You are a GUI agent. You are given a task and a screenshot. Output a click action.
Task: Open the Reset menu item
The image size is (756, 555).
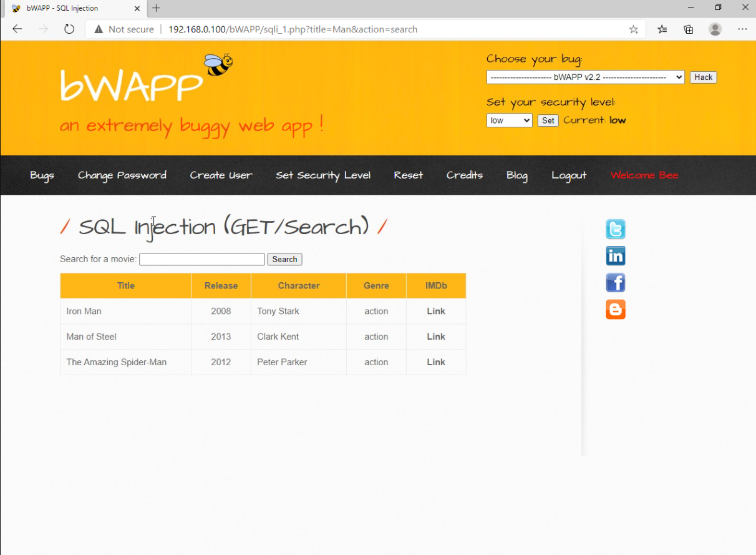click(x=408, y=175)
